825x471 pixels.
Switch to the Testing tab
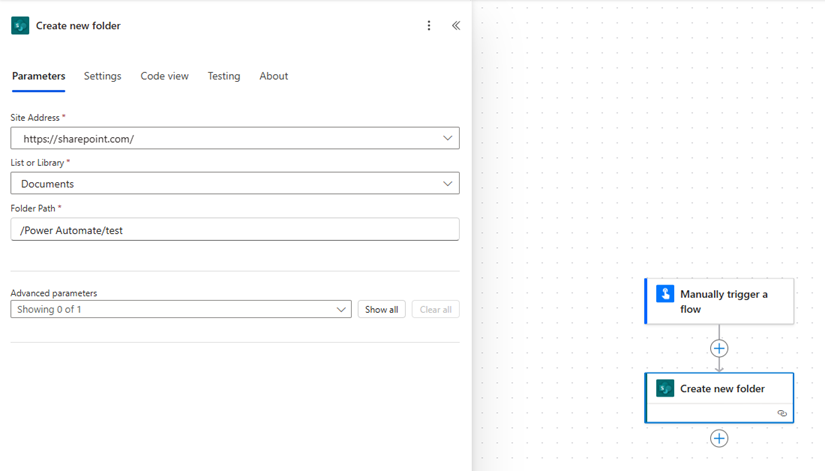pos(223,76)
